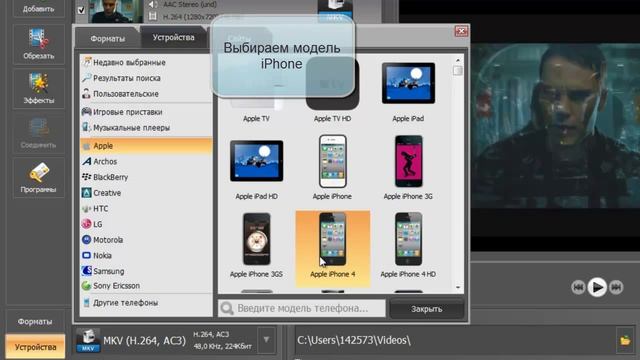The width and height of the screenshot is (640, 360).
Task: Choose the Apple iPad HD device preset
Action: tap(256, 169)
